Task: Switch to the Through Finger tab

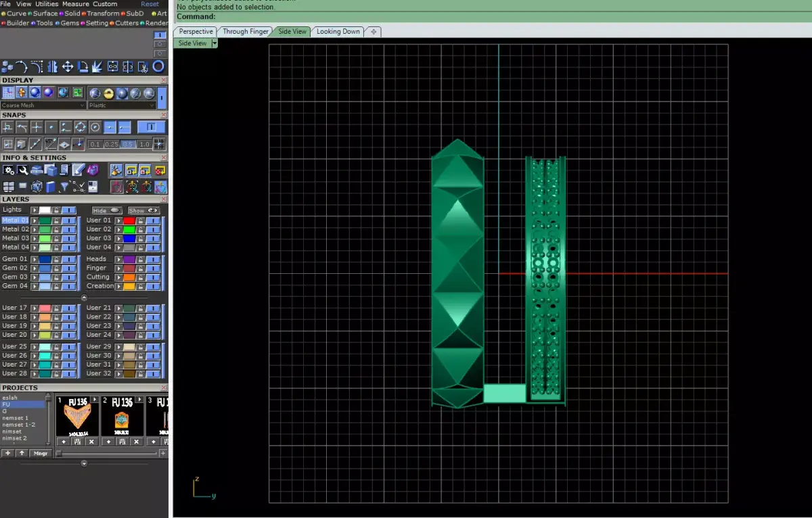Action: [x=244, y=32]
